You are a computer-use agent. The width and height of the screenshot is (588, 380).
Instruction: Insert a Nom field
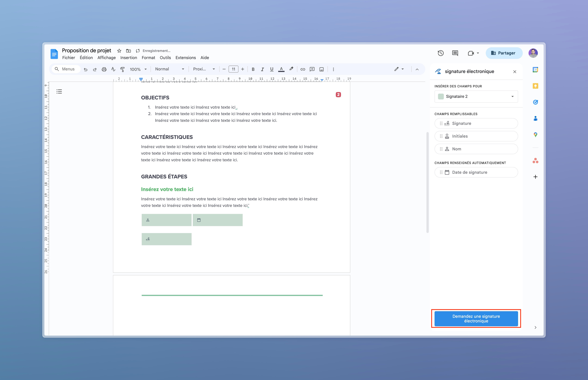pyautogui.click(x=476, y=149)
